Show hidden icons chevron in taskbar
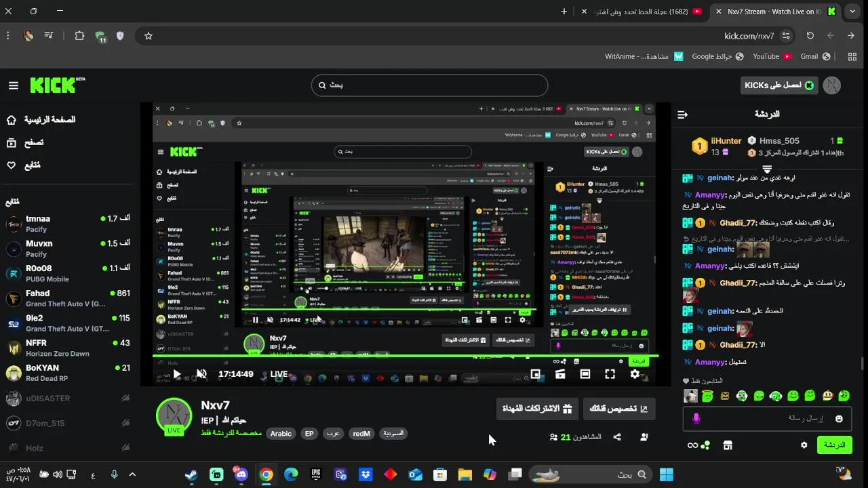 coord(132,474)
